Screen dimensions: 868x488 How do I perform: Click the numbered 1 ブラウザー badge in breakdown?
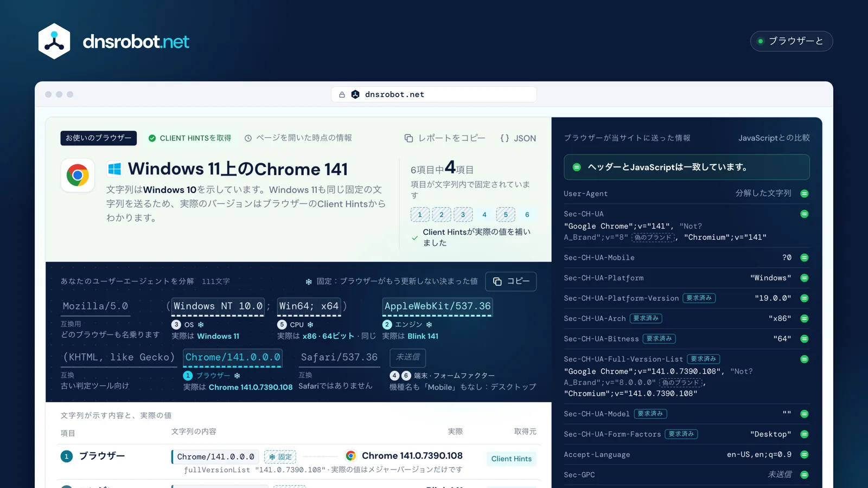pyautogui.click(x=188, y=376)
